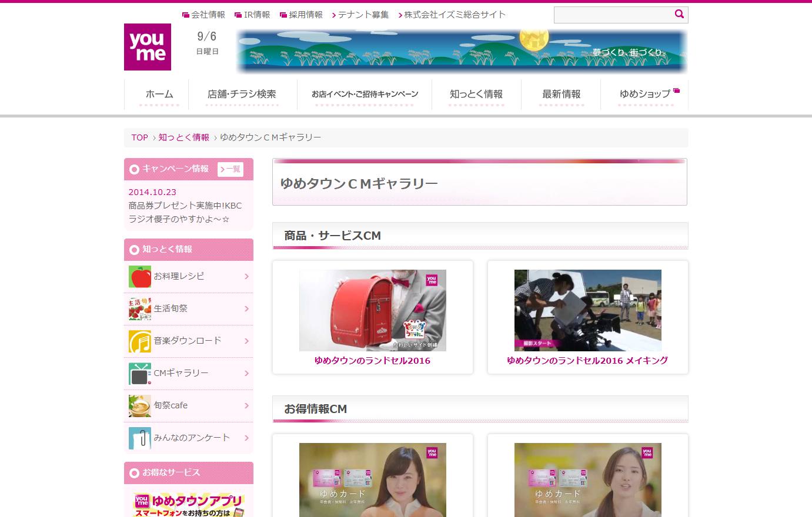Screen dimensions: 812x517
Task: Open 音楽ダウンロード sidebar link
Action: pyautogui.click(x=188, y=341)
